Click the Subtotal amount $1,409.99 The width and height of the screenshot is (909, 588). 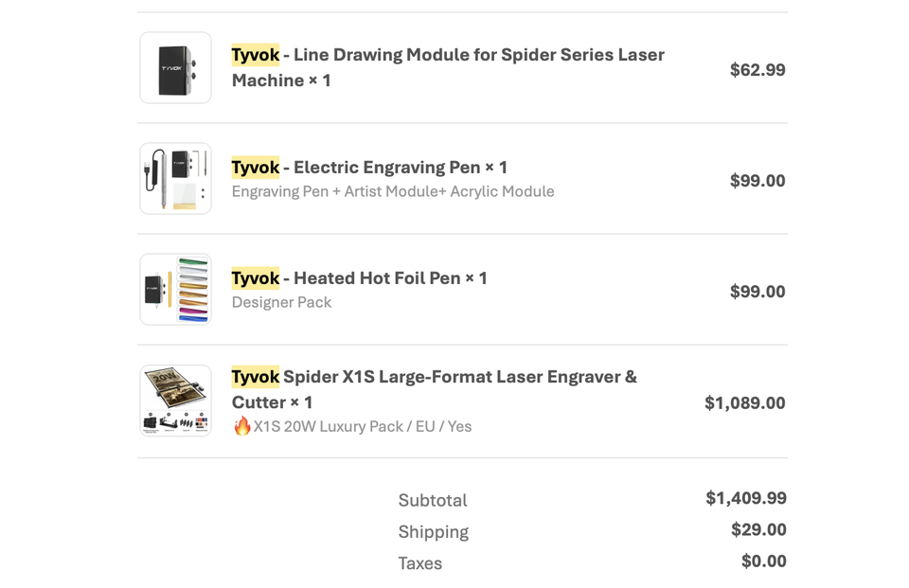point(745,497)
